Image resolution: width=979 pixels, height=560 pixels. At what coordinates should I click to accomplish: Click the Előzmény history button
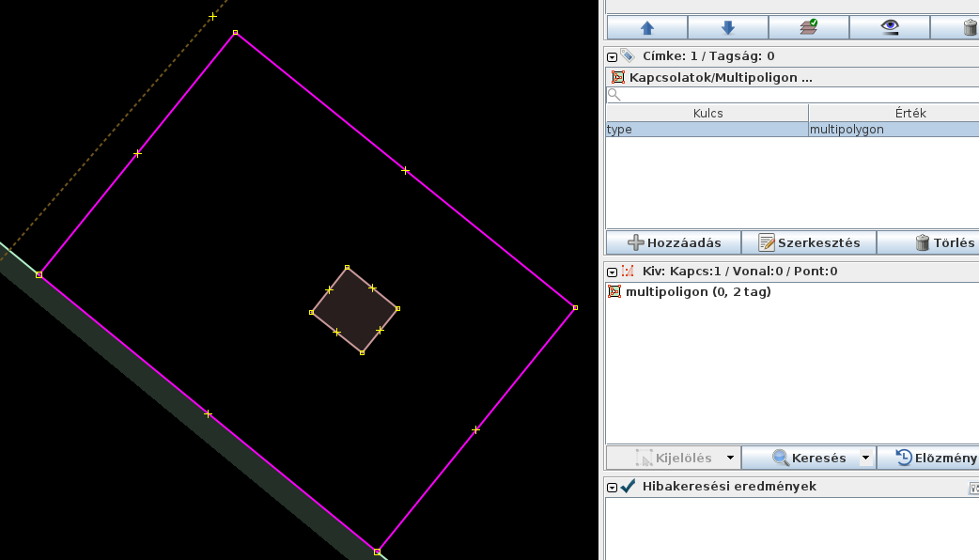click(928, 458)
